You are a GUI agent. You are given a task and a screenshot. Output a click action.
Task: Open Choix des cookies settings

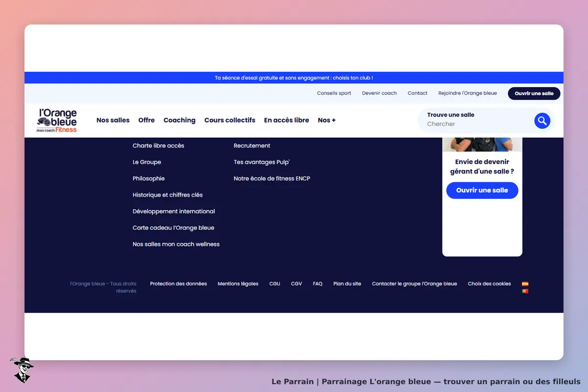490,284
